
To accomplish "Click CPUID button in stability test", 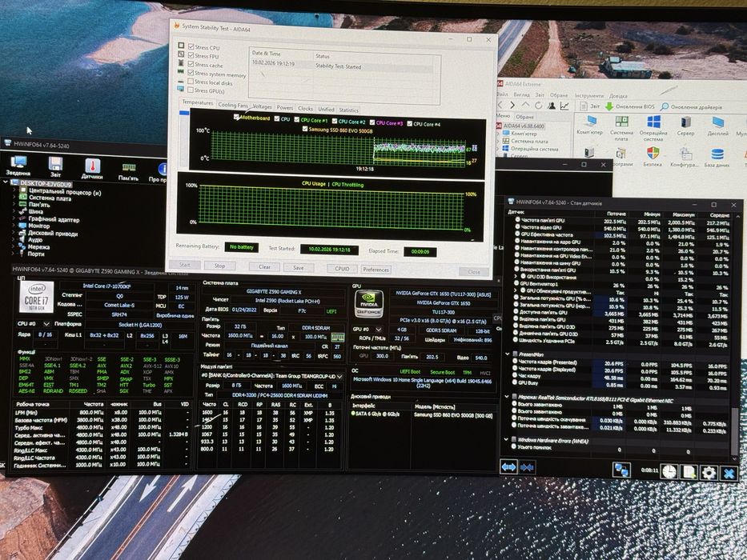I will tap(342, 269).
